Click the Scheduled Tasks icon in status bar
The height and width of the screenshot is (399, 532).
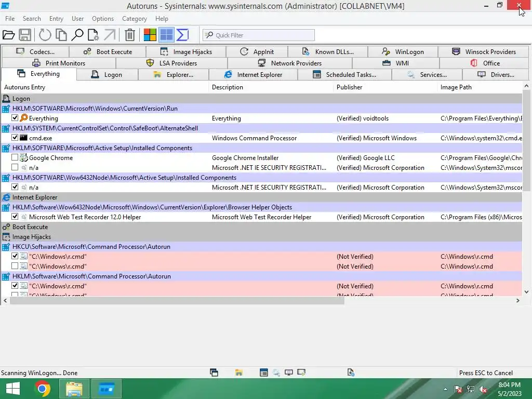(x=263, y=373)
